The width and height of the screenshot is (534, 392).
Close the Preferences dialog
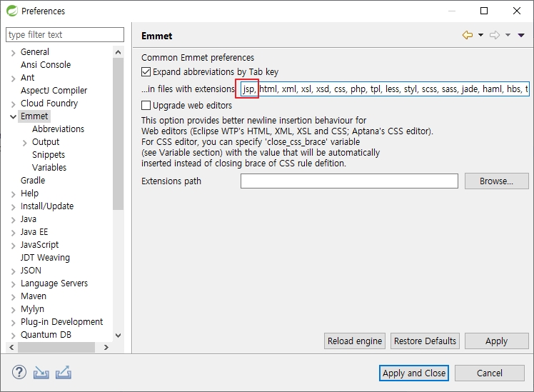[x=517, y=11]
